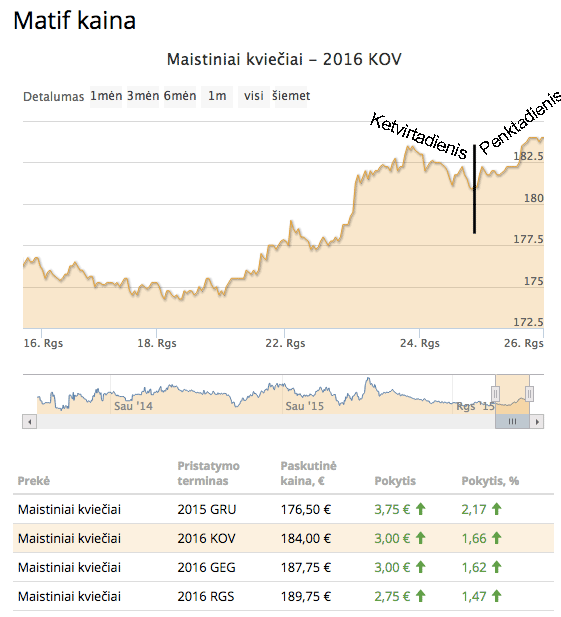Click the Prekė column header
The image size is (561, 617).
(34, 481)
